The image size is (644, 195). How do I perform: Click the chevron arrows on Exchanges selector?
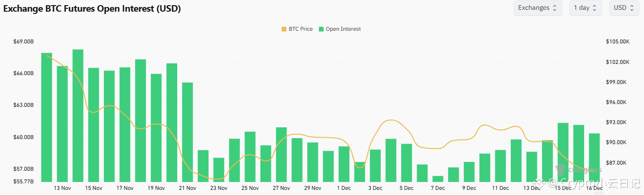tap(555, 8)
